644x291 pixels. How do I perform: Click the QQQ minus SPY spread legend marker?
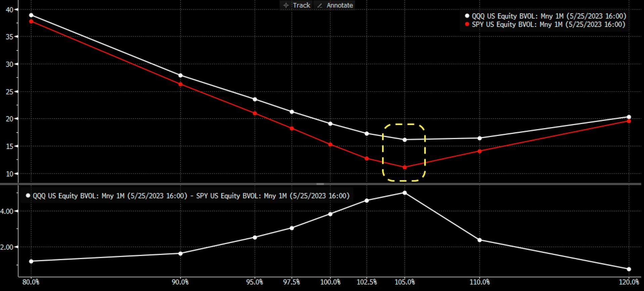point(28,195)
